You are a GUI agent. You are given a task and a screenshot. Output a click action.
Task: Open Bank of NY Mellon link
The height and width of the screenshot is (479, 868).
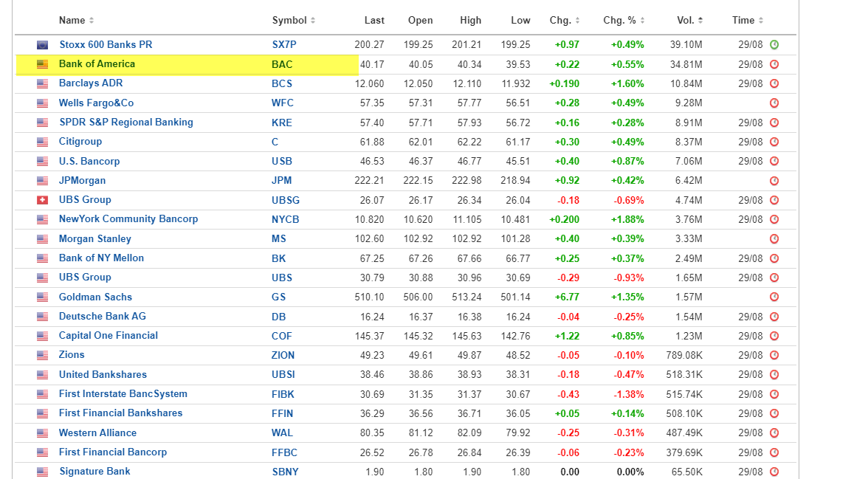tap(101, 258)
